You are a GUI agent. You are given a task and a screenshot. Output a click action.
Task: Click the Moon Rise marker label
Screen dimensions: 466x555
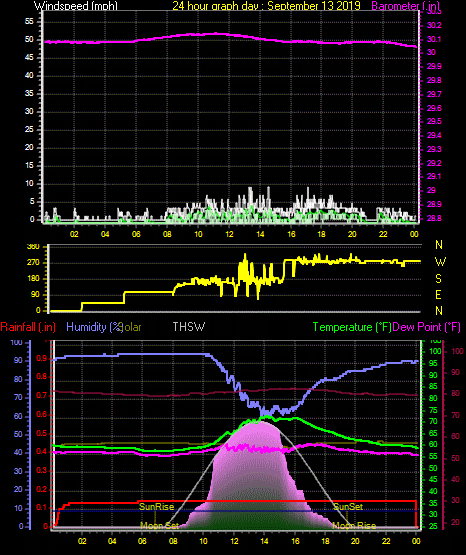[x=354, y=525]
